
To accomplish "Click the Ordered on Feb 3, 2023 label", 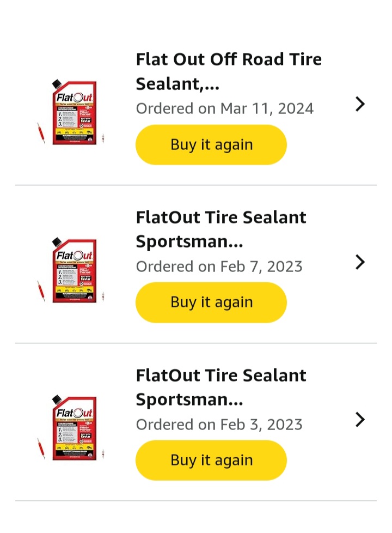I will (219, 425).
